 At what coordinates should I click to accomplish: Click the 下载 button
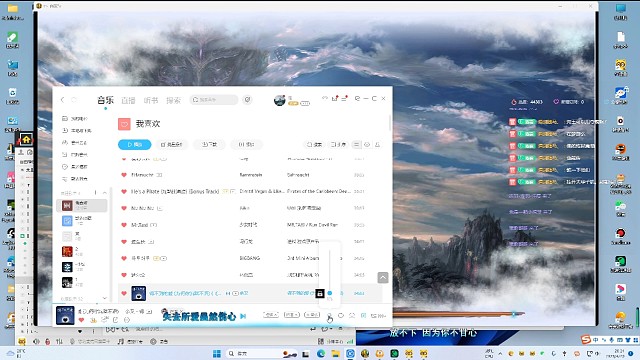click(x=209, y=144)
